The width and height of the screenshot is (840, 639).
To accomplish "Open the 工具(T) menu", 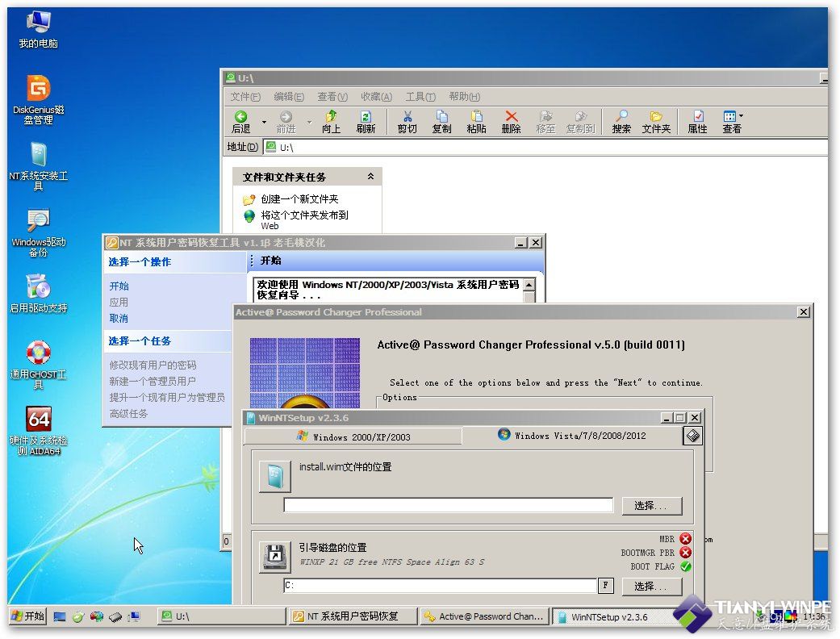I will point(420,96).
